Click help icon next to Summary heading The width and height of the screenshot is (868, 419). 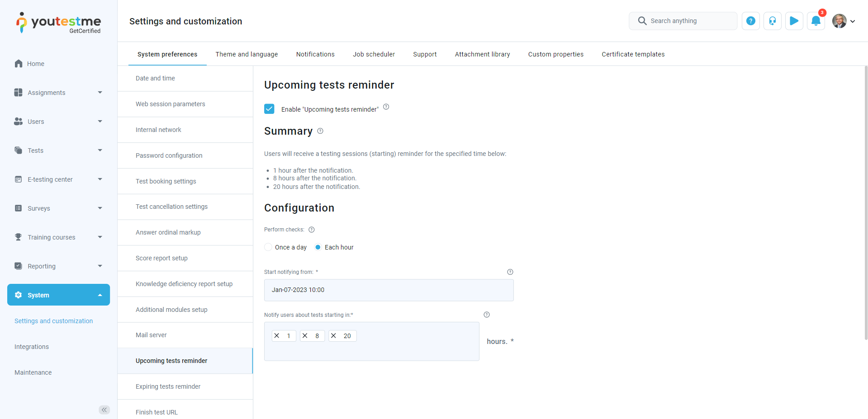pos(320,131)
